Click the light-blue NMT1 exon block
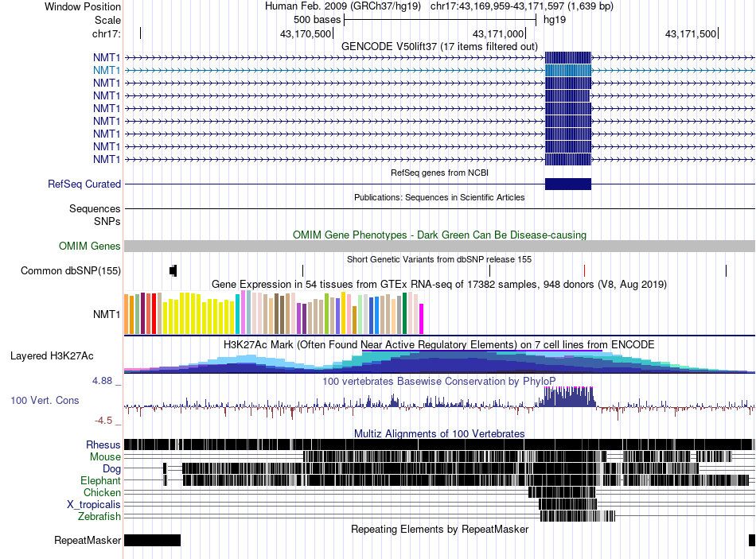This screenshot has height=559, width=756. tap(568, 70)
